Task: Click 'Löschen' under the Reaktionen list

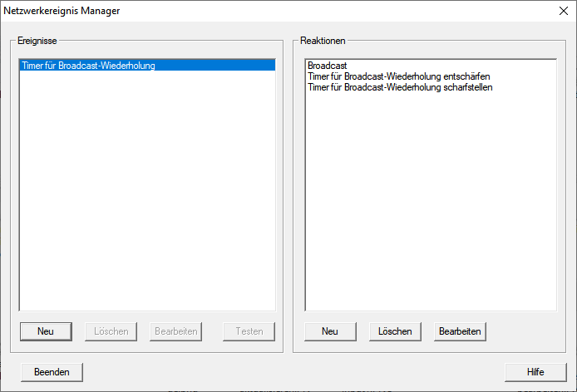Action: 395,331
